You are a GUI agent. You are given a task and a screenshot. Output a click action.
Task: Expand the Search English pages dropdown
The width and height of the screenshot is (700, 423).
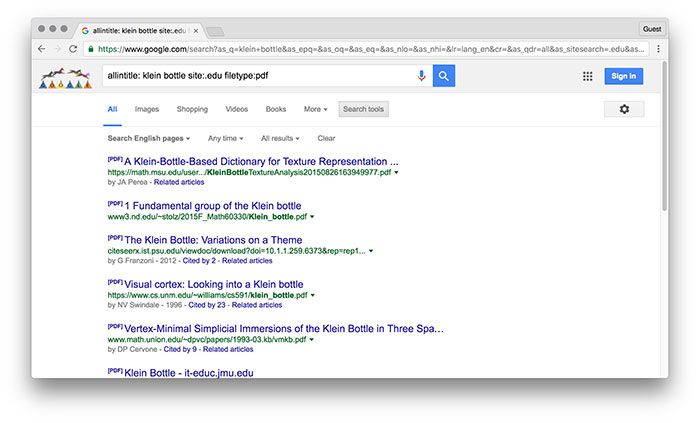tap(148, 138)
